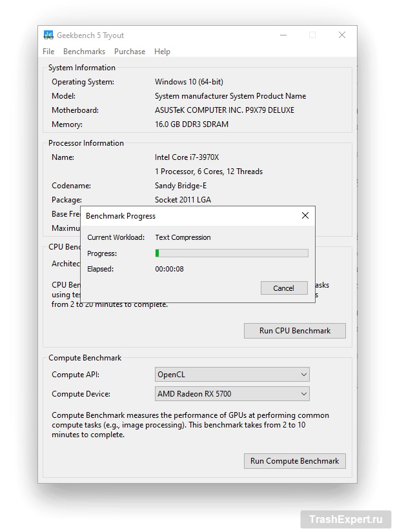Open the Help menu
Screen dimensions: 395x532
[162, 52]
